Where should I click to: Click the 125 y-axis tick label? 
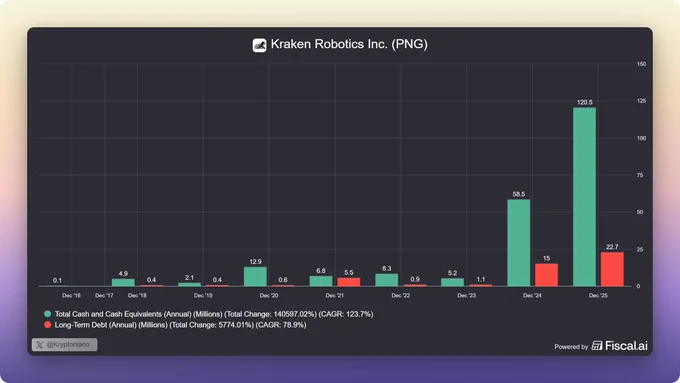[641, 101]
